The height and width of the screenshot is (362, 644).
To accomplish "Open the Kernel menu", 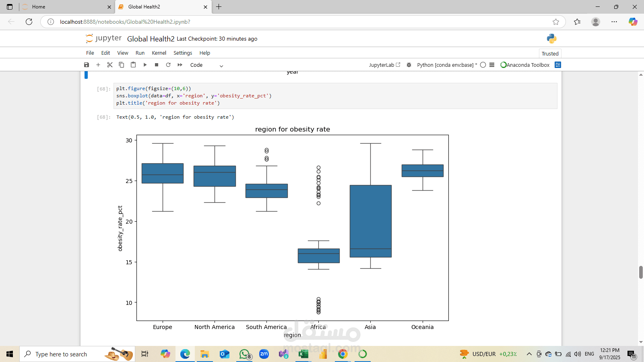I will pyautogui.click(x=159, y=53).
